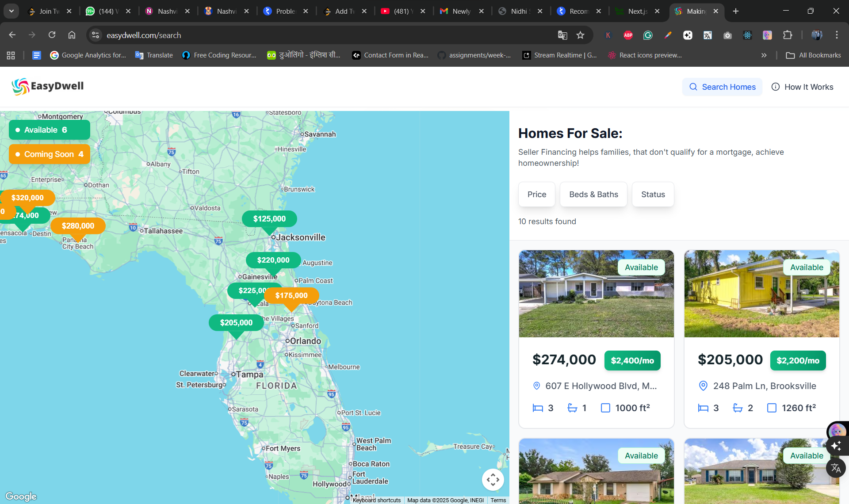
Task: Select the Search Homes nav item
Action: 722,87
